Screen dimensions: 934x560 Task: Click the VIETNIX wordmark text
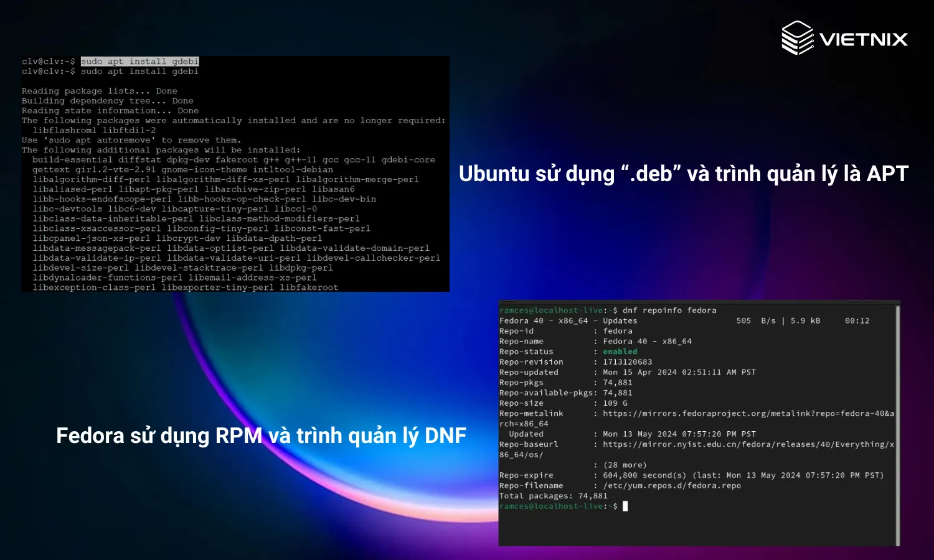click(864, 39)
